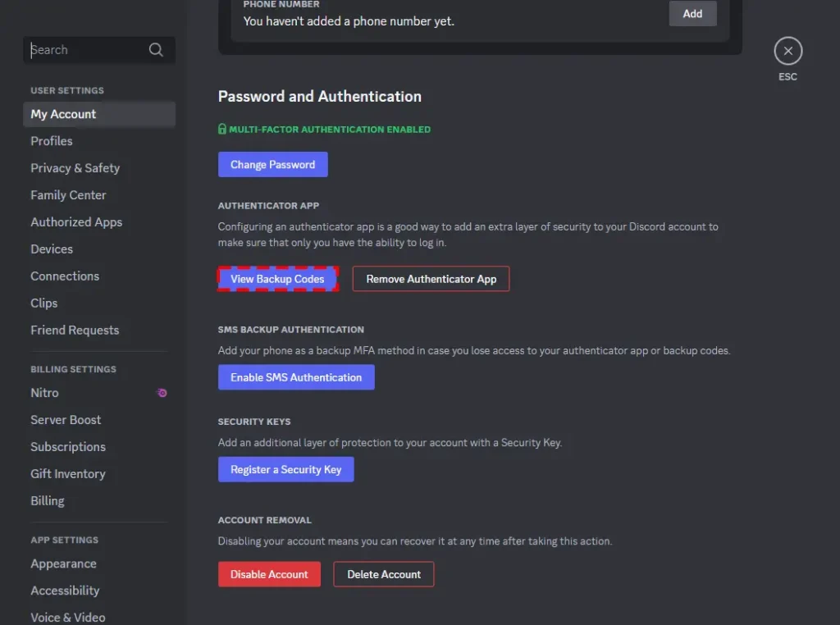Click View Backup Codes button

277,279
